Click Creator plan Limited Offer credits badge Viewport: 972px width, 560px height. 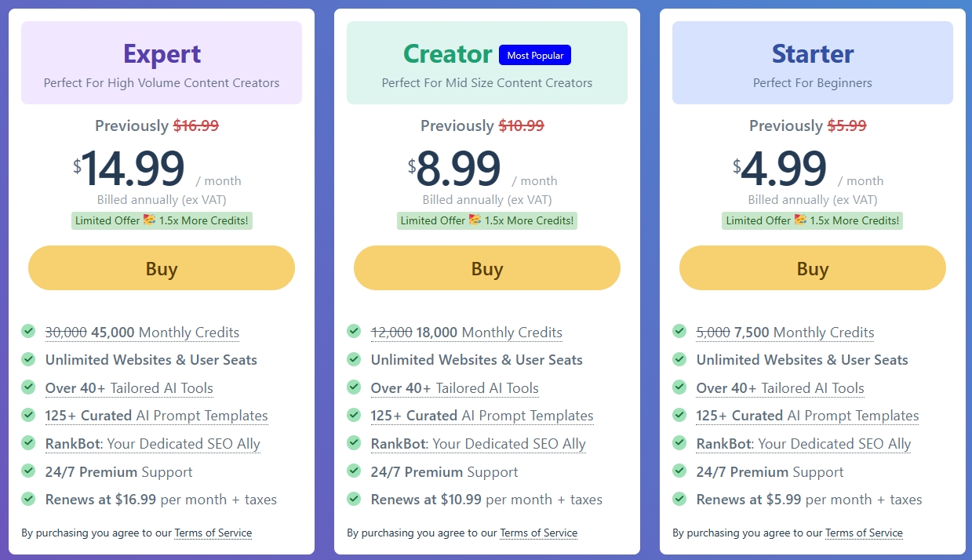pyautogui.click(x=487, y=220)
